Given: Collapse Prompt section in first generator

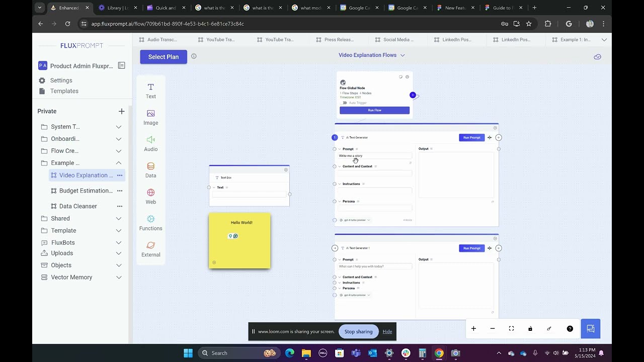Looking at the screenshot, I should click(x=340, y=149).
